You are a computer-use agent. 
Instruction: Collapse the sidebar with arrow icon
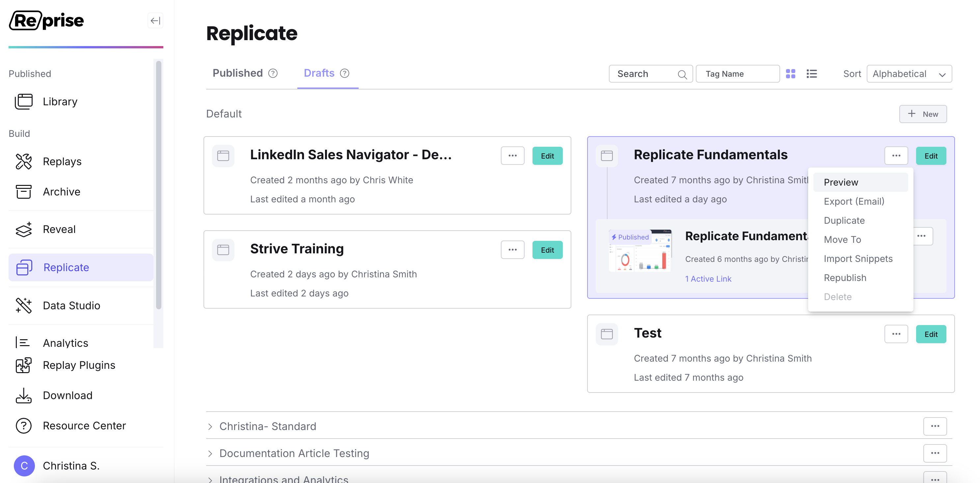[x=155, y=20]
